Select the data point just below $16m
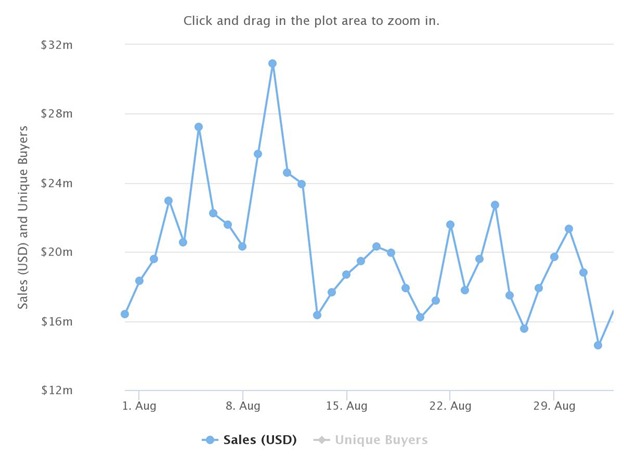624x468 pixels. point(524,329)
